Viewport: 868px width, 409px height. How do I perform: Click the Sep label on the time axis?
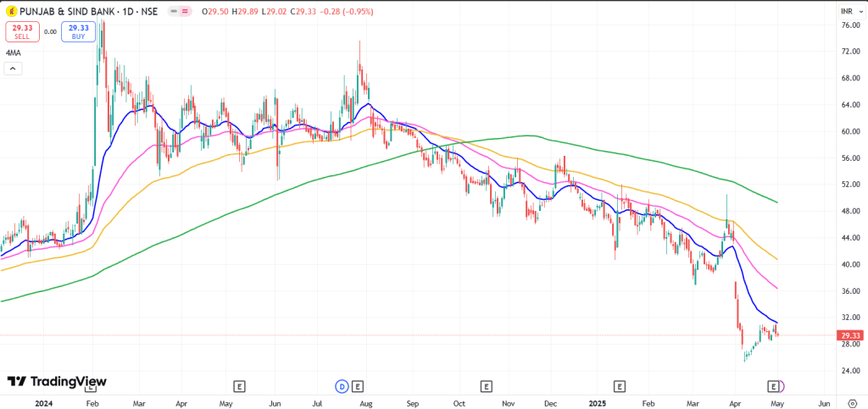[x=413, y=402]
